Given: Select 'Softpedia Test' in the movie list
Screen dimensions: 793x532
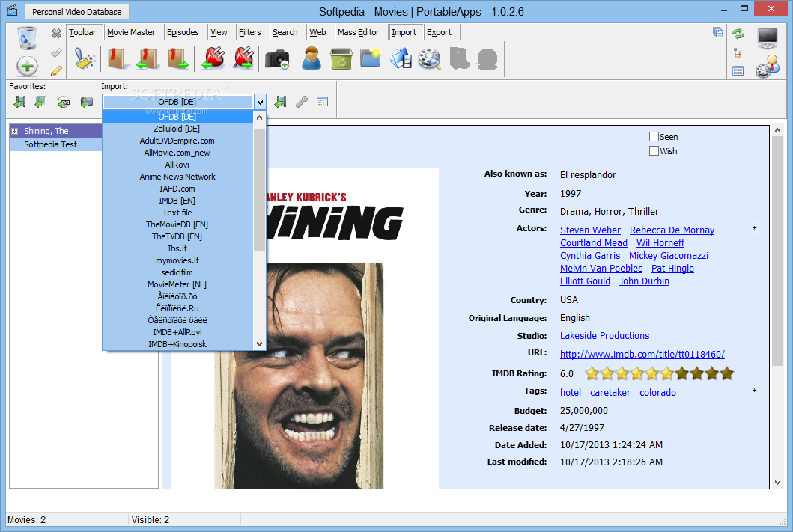Looking at the screenshot, I should pyautogui.click(x=51, y=144).
